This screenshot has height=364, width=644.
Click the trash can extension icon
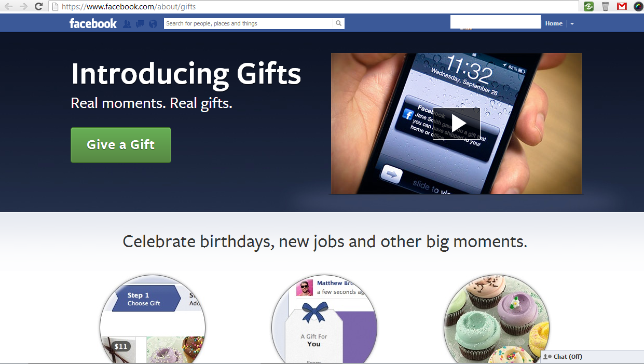[x=605, y=6]
